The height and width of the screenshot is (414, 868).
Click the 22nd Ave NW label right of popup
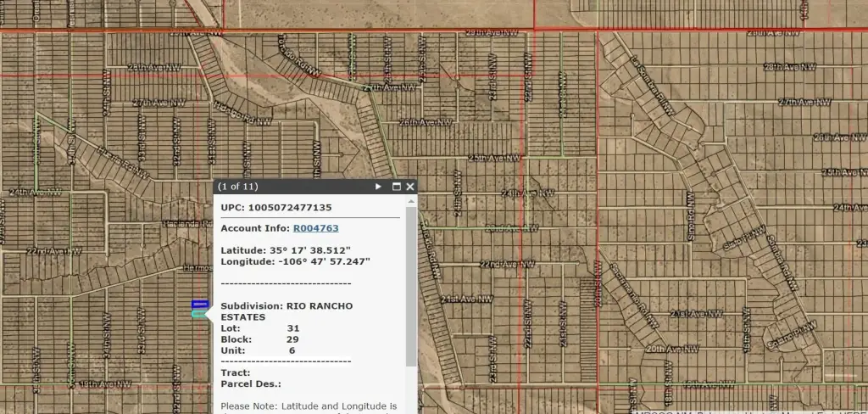[504, 264]
